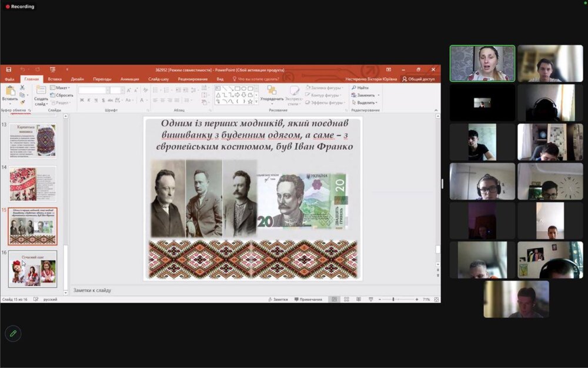Open ribbon display options icon
588x368 pixels.
click(389, 69)
